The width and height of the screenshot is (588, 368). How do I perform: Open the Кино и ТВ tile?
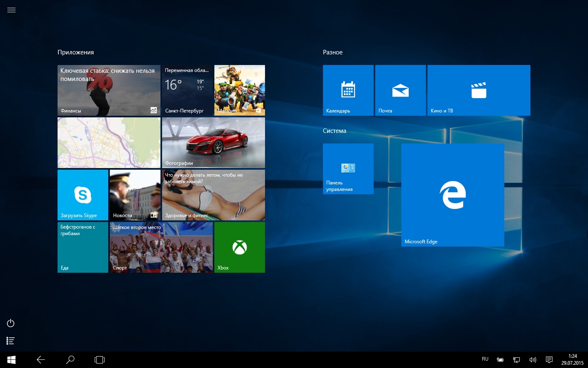pos(479,90)
